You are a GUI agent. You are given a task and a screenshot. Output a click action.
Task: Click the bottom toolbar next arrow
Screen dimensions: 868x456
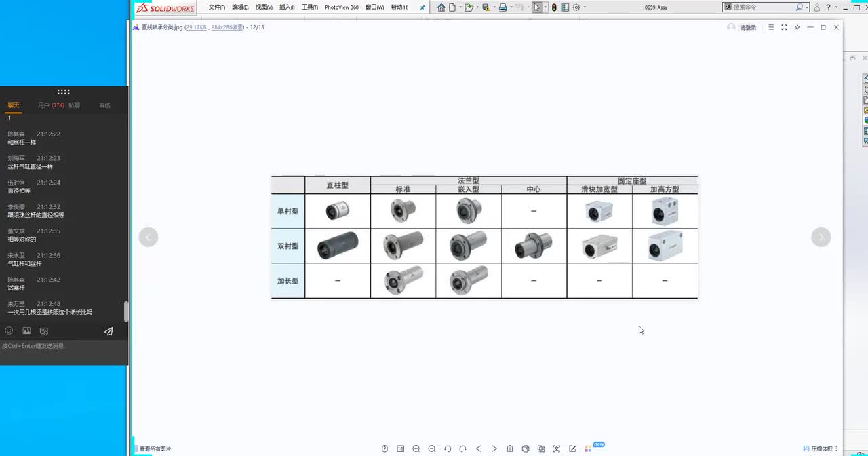[494, 449]
